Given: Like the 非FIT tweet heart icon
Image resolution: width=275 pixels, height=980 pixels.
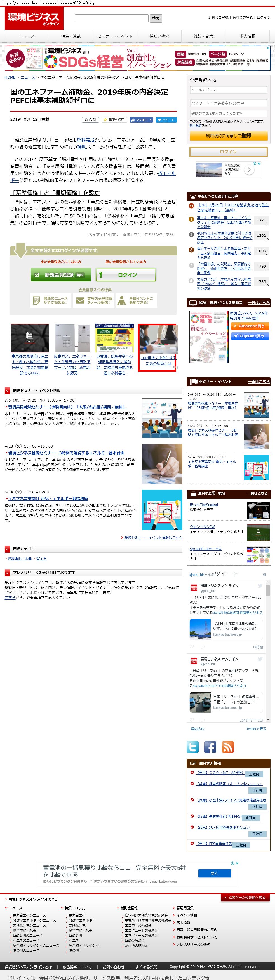Looking at the screenshot, I should (x=192, y=647).
